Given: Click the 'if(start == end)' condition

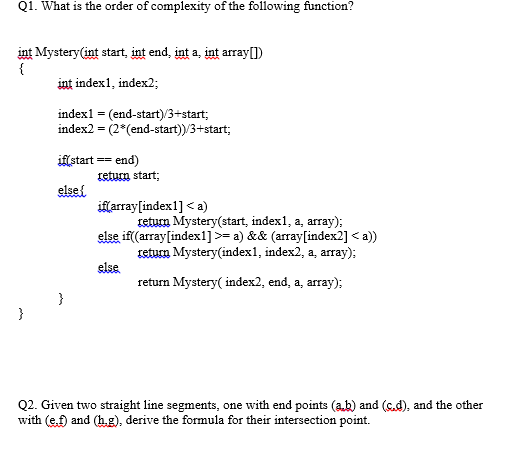Looking at the screenshot, I should [x=98, y=160].
